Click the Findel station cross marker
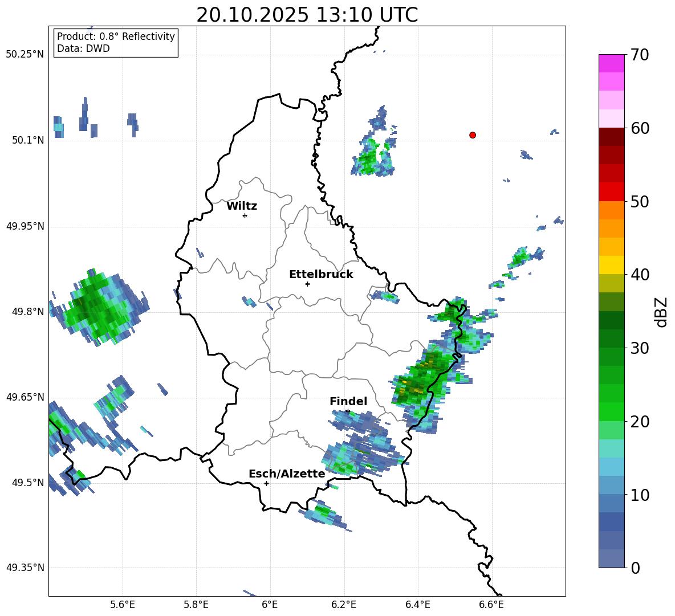The height and width of the screenshot is (616, 675). click(347, 411)
